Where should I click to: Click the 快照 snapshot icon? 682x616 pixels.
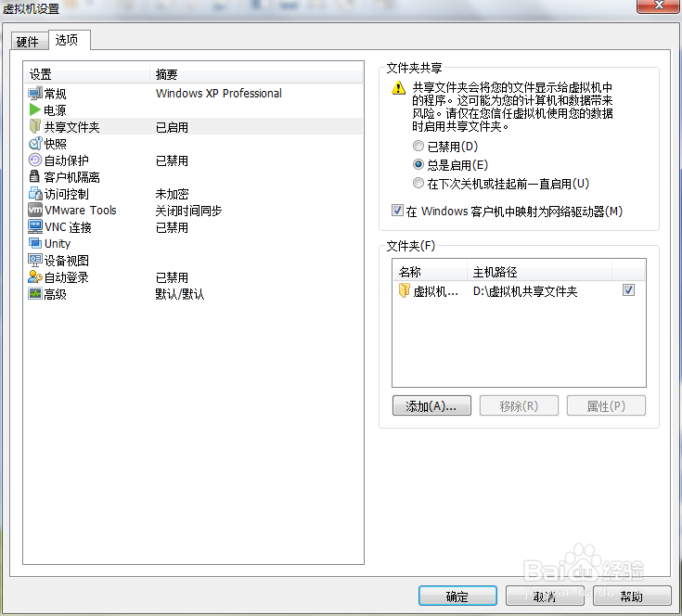[35, 143]
